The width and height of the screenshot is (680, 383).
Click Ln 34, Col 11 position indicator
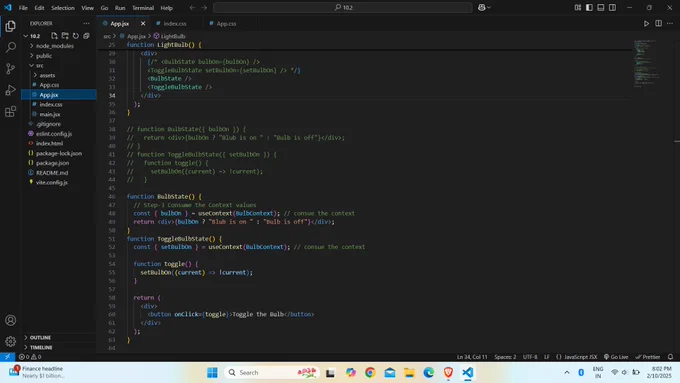(472, 357)
